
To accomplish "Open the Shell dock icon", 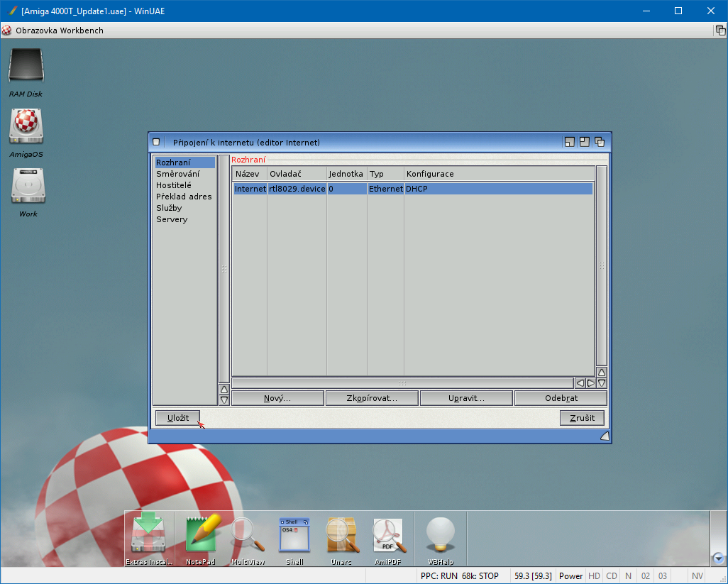I will click(294, 536).
